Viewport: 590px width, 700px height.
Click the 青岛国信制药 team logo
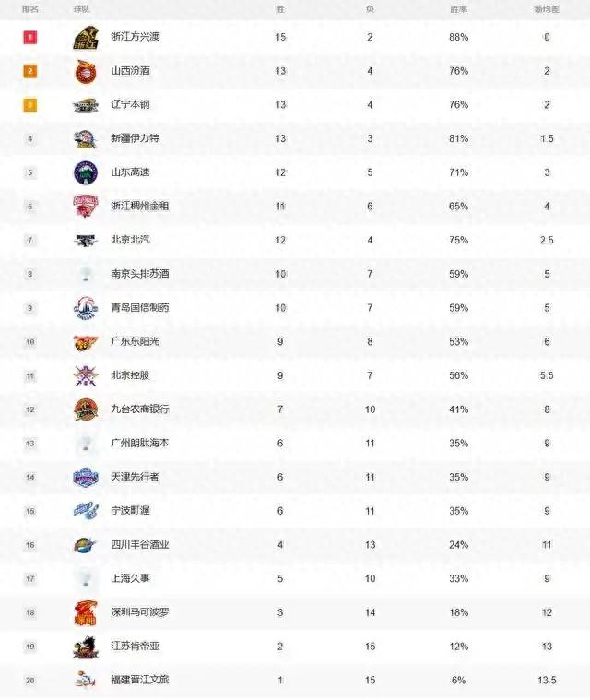(85, 308)
